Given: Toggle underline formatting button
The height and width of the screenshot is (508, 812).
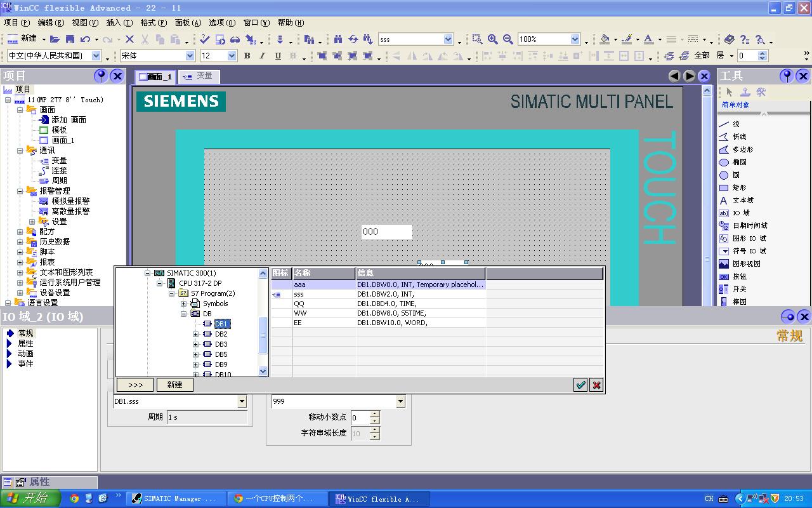Looking at the screenshot, I should (278, 56).
